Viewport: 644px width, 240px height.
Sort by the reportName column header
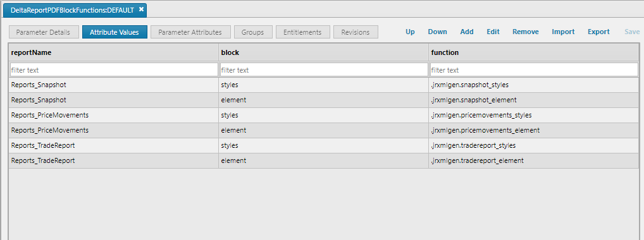[x=31, y=52]
